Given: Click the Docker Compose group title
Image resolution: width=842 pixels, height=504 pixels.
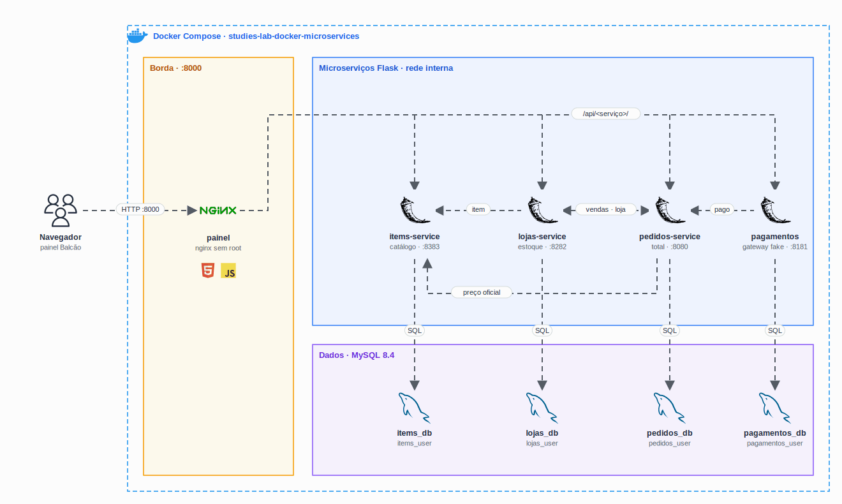Looking at the screenshot, I should [x=256, y=36].
